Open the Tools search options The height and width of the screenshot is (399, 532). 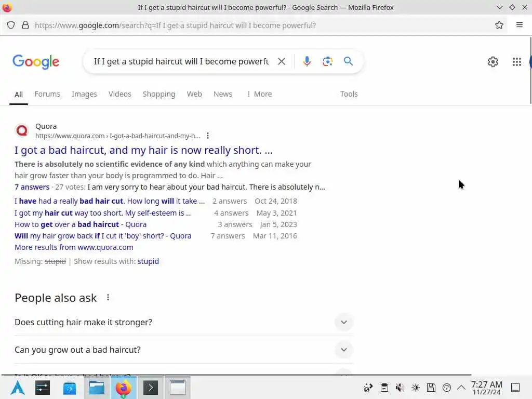click(x=349, y=94)
